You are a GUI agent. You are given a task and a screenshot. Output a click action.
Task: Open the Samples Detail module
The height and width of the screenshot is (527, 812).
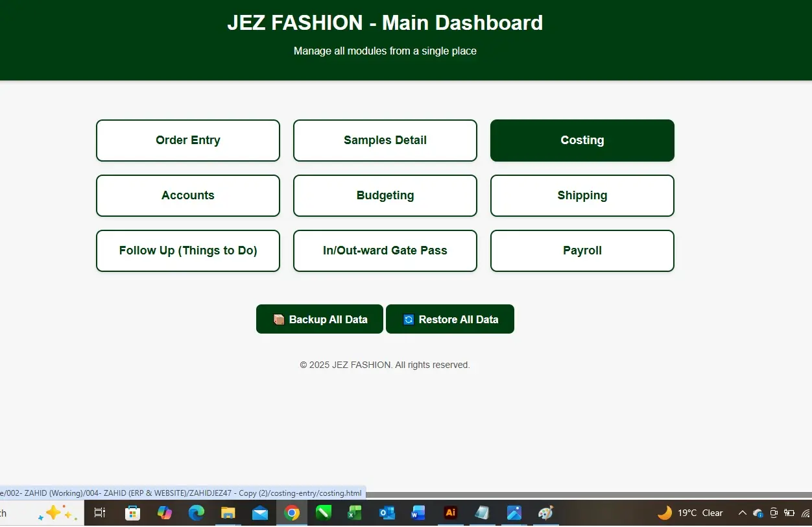(x=385, y=140)
